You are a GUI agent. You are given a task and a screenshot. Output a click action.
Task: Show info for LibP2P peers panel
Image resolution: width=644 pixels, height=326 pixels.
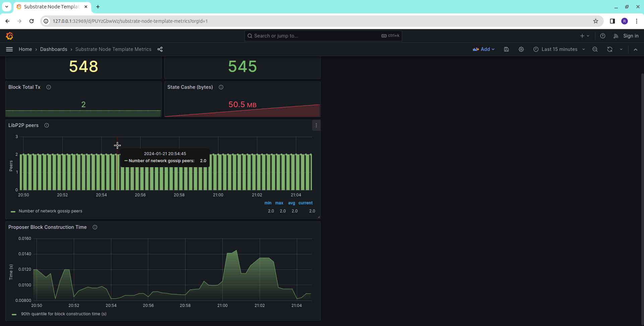tap(47, 125)
